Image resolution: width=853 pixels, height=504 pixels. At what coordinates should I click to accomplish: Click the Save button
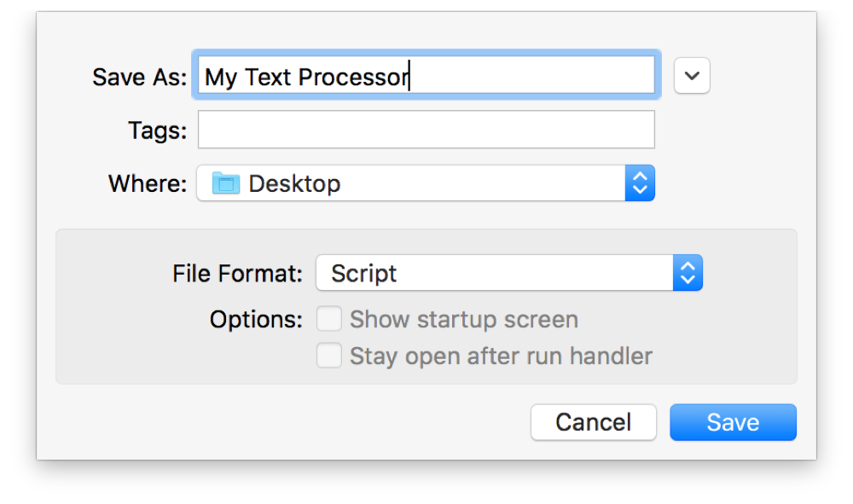click(733, 422)
